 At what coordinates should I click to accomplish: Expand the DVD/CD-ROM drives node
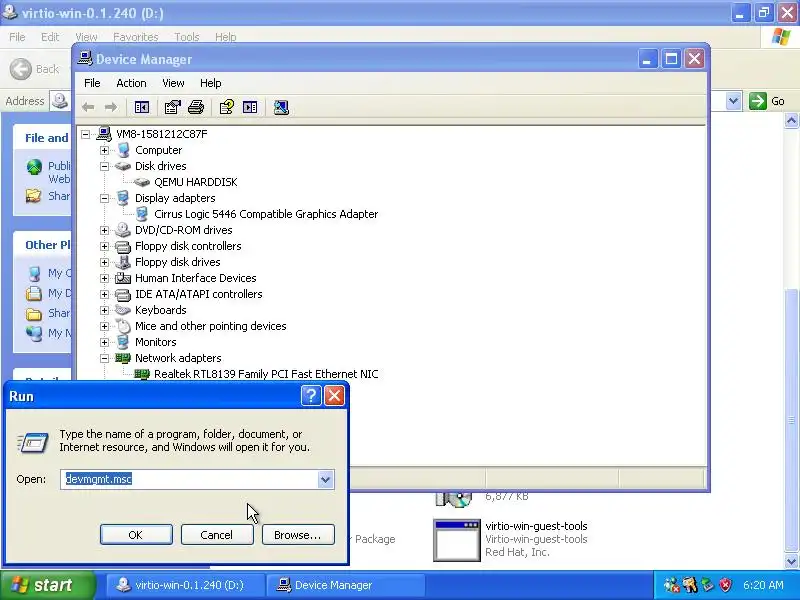pyautogui.click(x=105, y=230)
